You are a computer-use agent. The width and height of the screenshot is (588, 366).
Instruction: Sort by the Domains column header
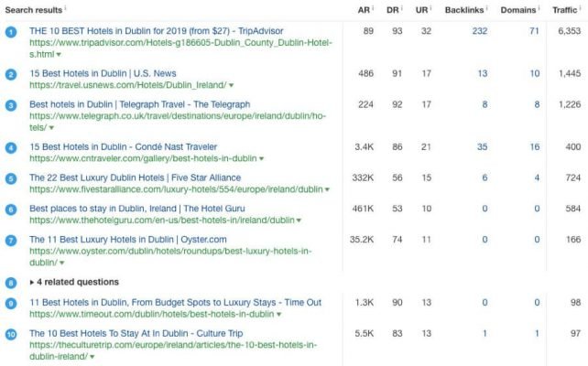click(x=517, y=9)
